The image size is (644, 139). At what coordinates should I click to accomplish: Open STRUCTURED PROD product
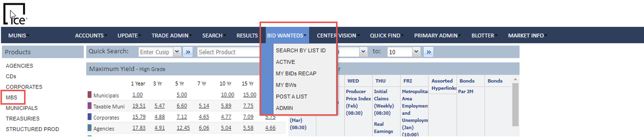[x=32, y=129]
